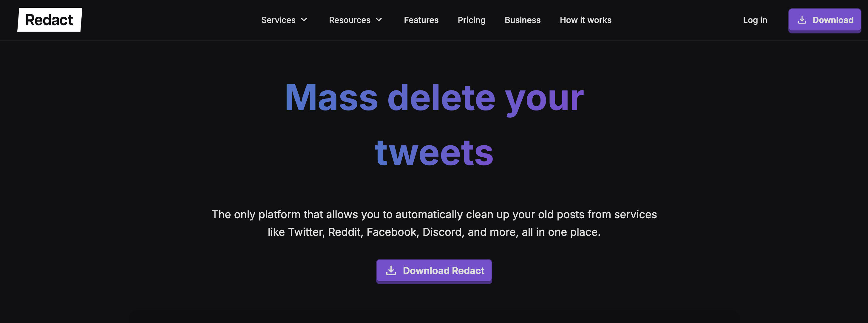The image size is (868, 323).
Task: Navigate to the Business page
Action: point(522,20)
